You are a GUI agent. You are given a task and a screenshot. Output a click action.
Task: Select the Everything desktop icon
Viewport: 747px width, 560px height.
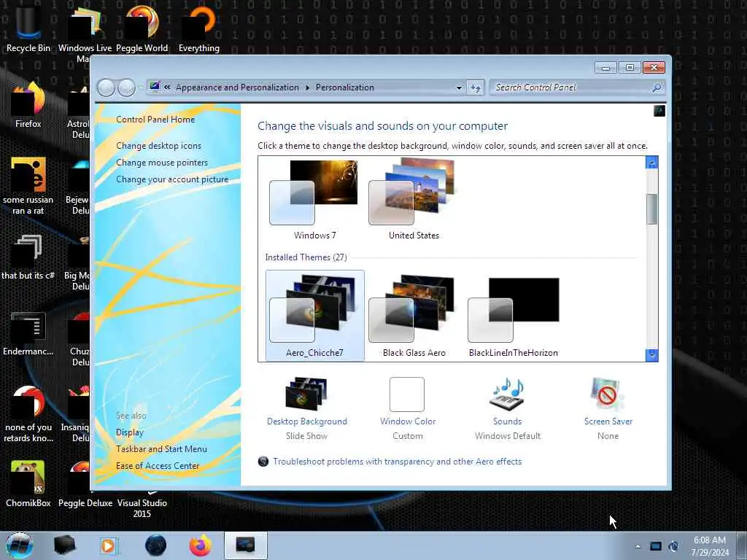pyautogui.click(x=199, y=28)
